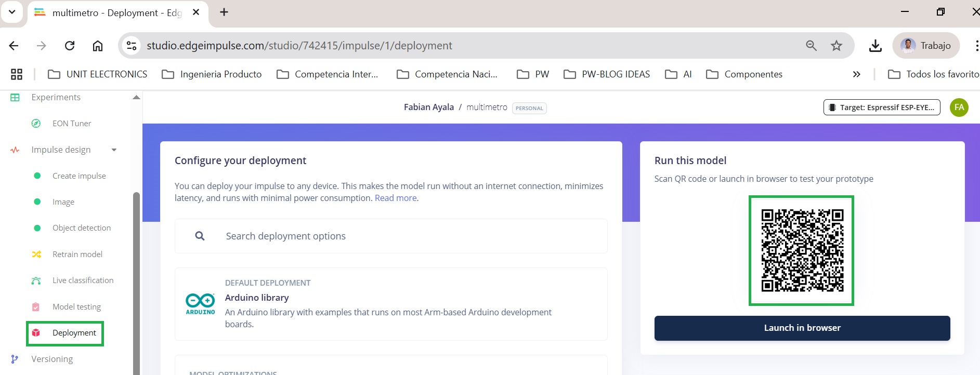
Task: Open Create impulse page
Action: tap(79, 176)
